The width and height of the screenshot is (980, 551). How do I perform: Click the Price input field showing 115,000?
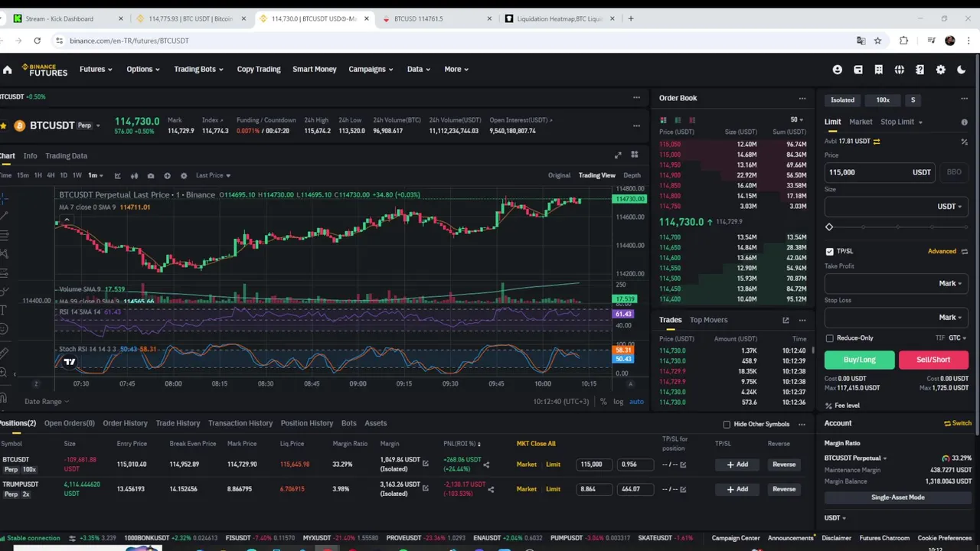click(x=879, y=172)
